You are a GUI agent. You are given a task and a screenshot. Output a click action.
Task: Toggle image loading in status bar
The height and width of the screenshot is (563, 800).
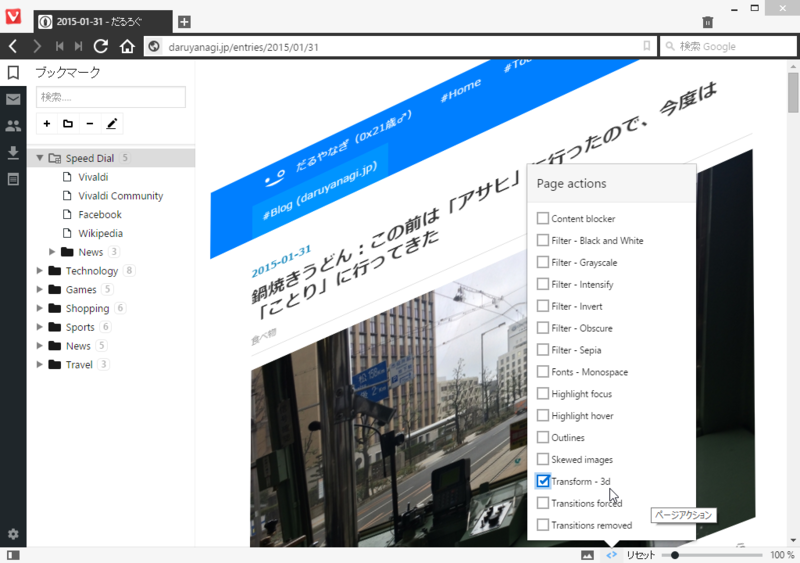587,555
